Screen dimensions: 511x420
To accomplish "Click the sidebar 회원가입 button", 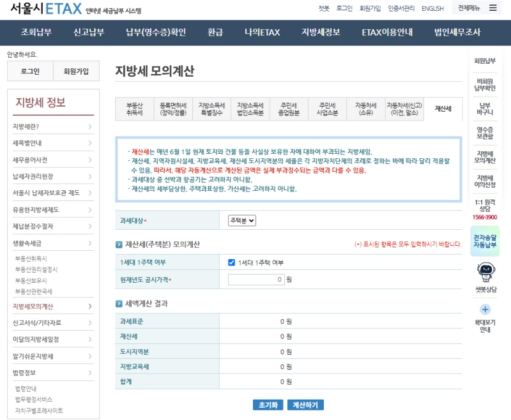I will click(76, 71).
